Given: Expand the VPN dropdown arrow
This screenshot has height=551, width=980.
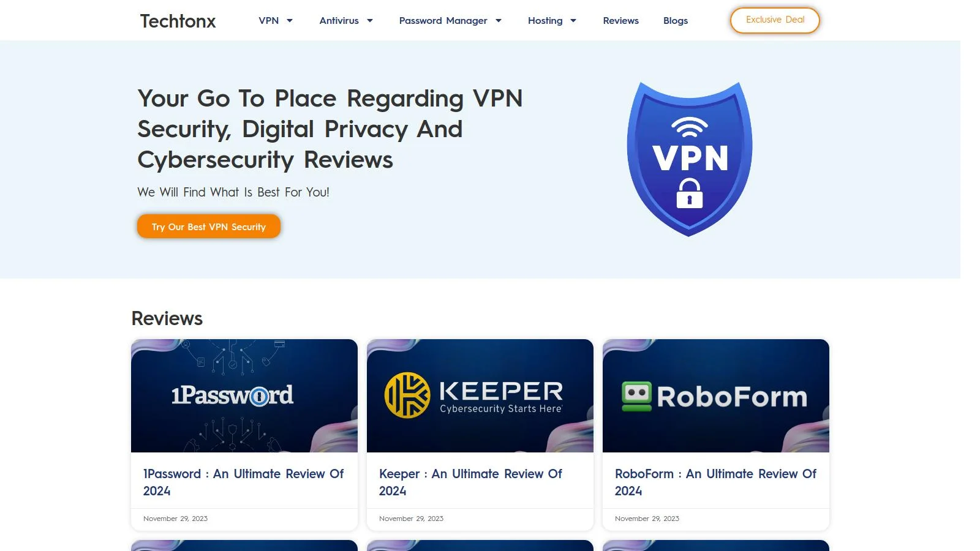Looking at the screenshot, I should click(290, 21).
